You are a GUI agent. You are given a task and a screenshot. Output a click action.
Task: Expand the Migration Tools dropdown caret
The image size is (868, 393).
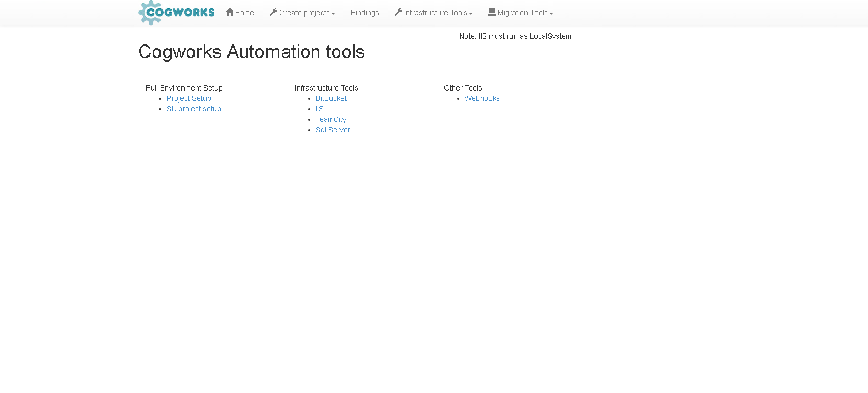pyautogui.click(x=551, y=14)
